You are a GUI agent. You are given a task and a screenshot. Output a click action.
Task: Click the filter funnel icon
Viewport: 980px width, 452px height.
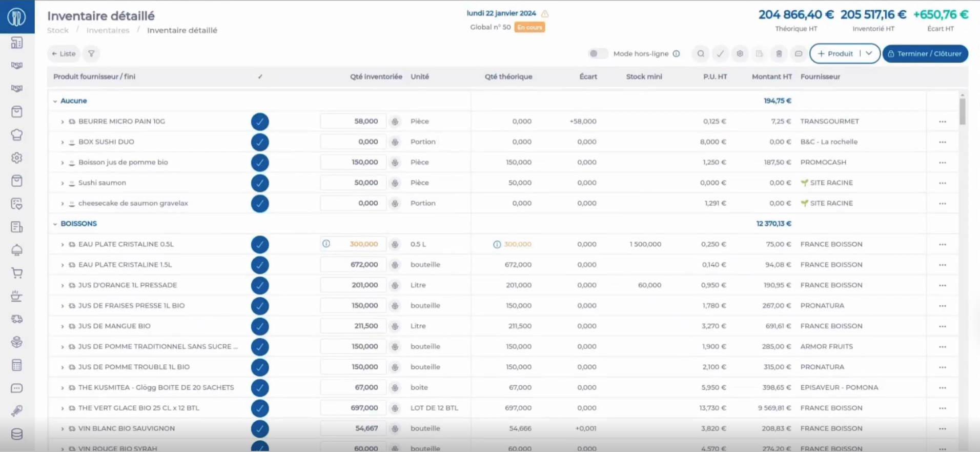point(91,54)
